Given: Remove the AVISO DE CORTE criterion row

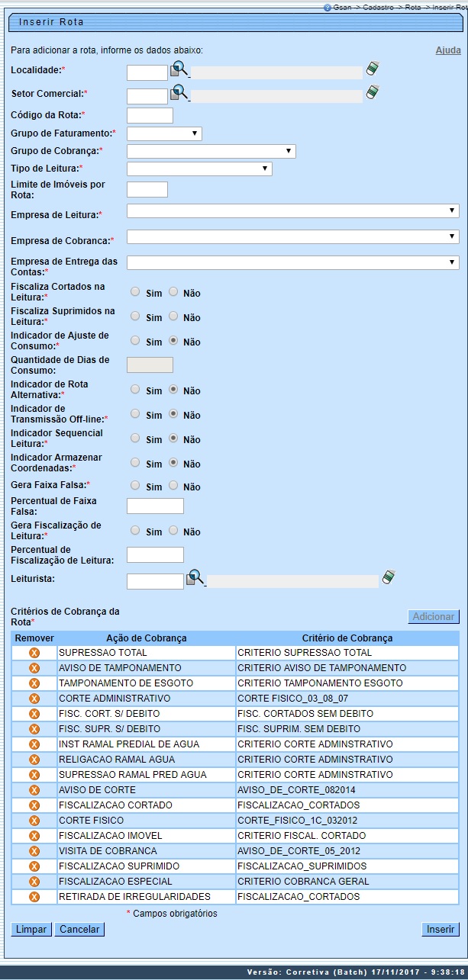Looking at the screenshot, I should [x=34, y=790].
